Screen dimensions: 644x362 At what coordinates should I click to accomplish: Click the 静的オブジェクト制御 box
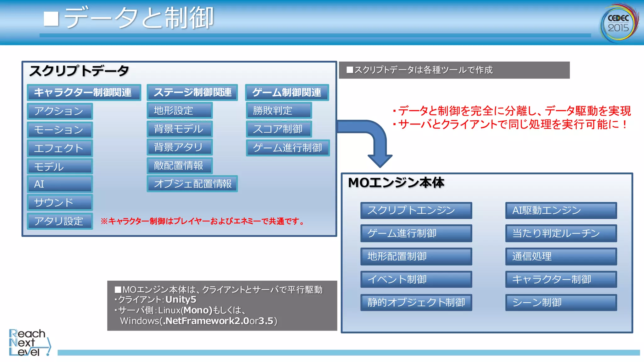(x=416, y=303)
